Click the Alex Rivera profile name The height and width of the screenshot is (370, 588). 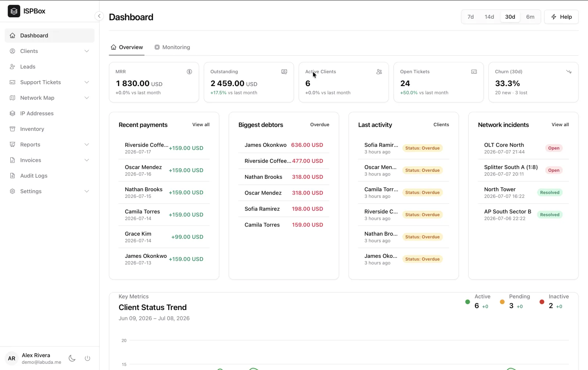click(x=36, y=355)
